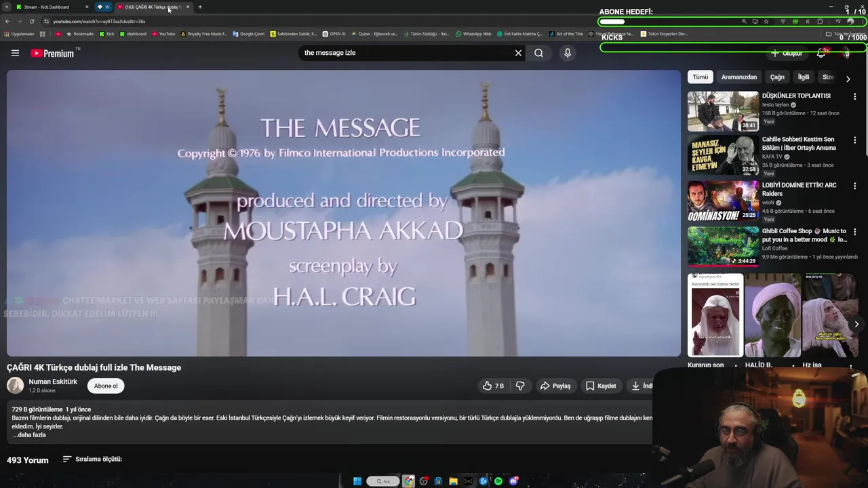Open Windows Start menu

(x=357, y=481)
